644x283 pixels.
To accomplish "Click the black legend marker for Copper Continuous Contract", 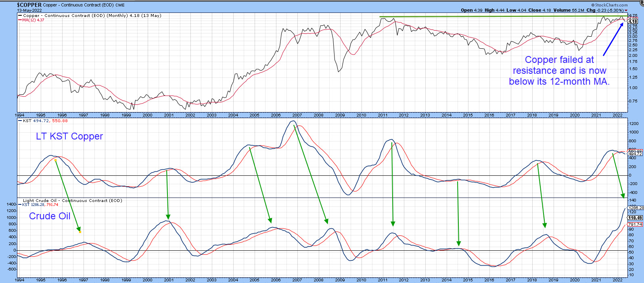I will (20, 16).
